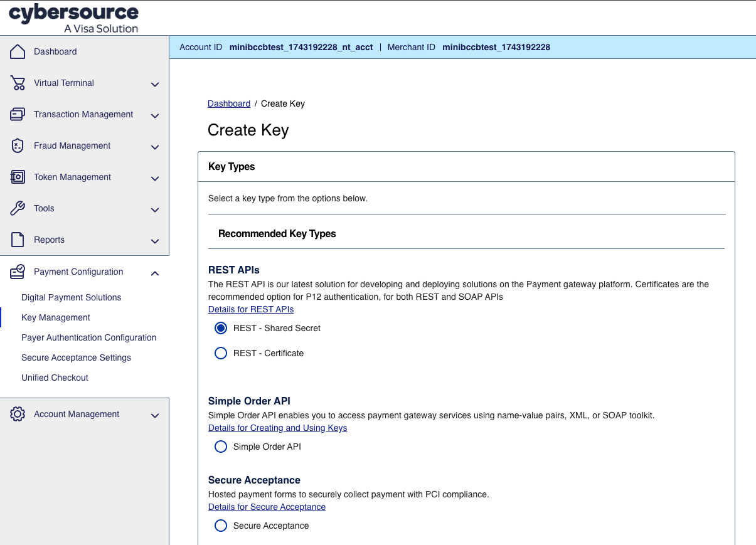Viewport: 756px width, 545px height.
Task: Click the Transaction Management cards icon
Action: point(18,114)
